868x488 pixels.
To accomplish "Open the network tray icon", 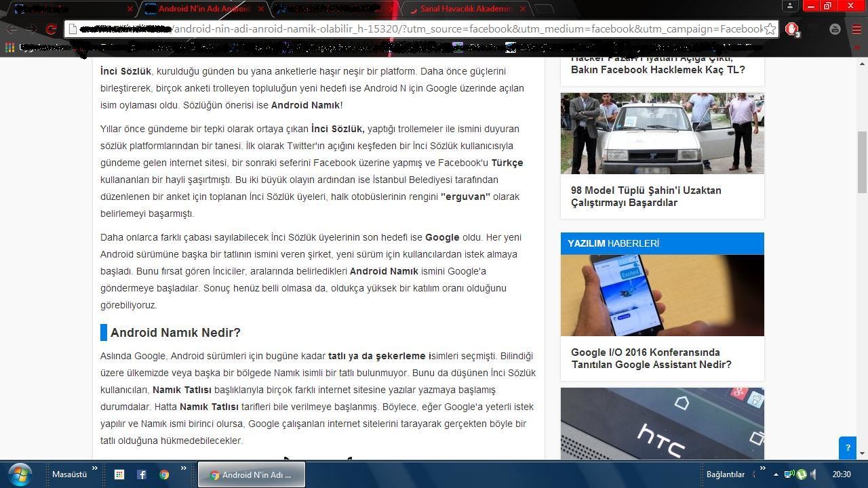I will pyautogui.click(x=789, y=474).
